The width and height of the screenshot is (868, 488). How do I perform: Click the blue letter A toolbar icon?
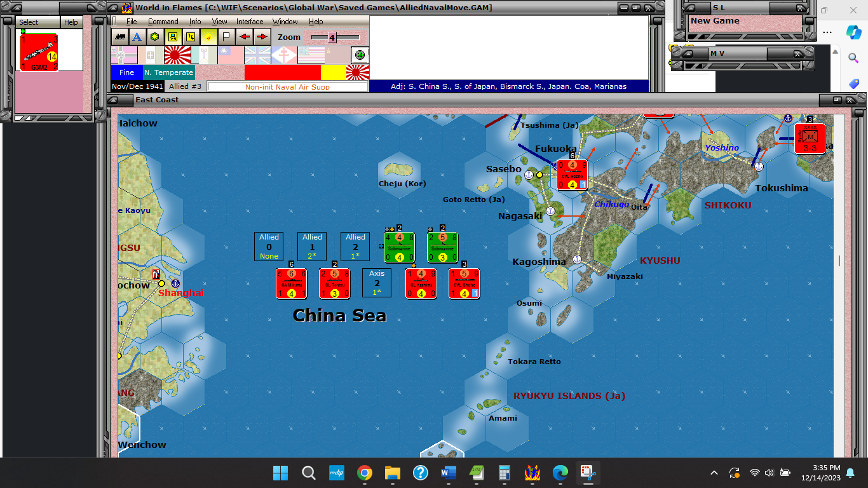point(137,37)
